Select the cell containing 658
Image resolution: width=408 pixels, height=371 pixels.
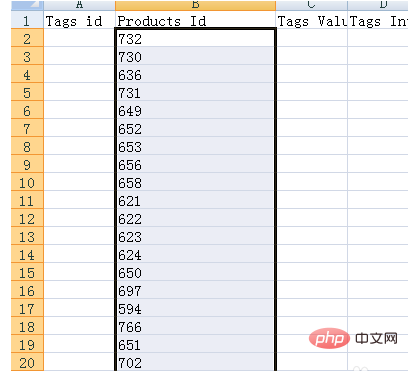click(x=196, y=183)
